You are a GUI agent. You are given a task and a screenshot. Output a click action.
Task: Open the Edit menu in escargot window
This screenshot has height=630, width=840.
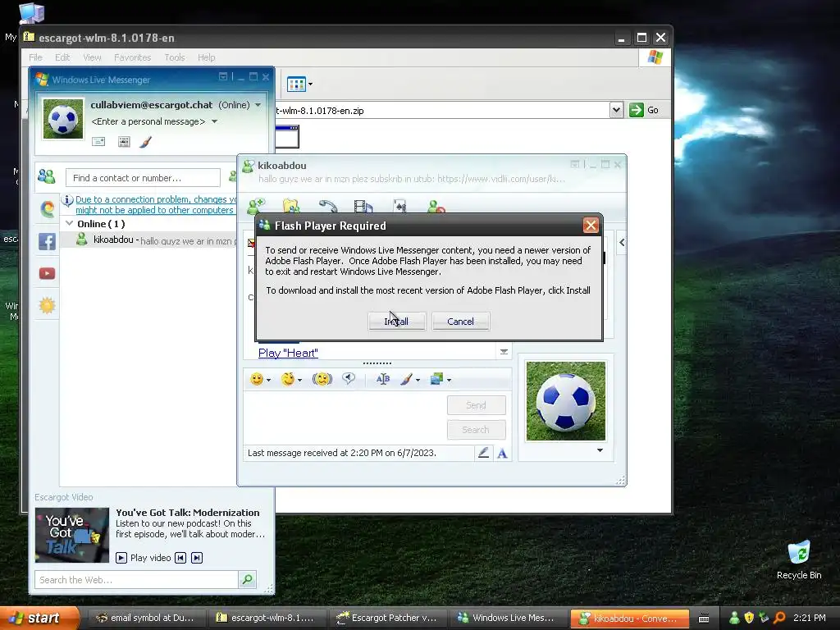coord(62,57)
